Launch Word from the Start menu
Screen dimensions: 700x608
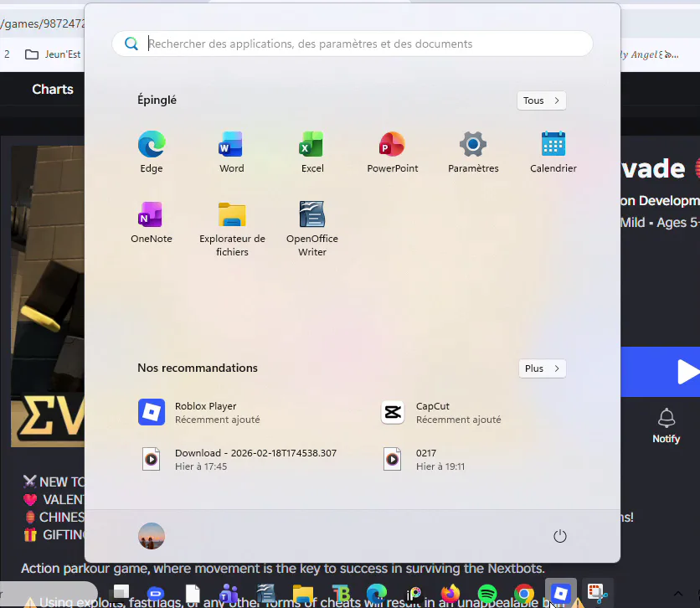click(x=232, y=152)
